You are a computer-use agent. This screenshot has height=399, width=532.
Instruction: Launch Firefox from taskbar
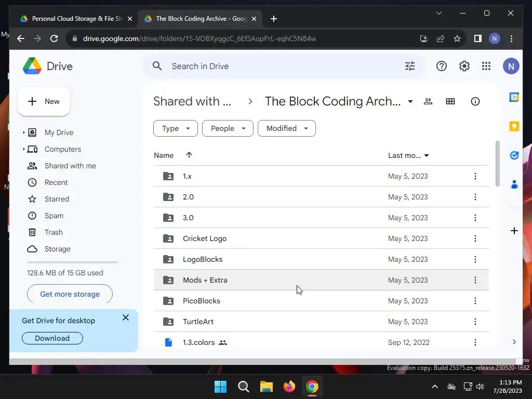pos(289,387)
